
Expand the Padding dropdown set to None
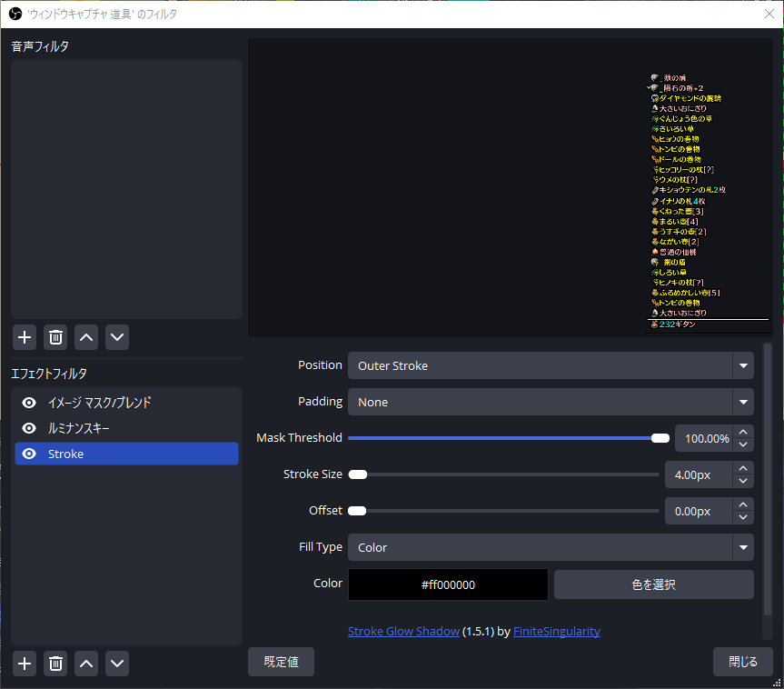click(x=551, y=401)
